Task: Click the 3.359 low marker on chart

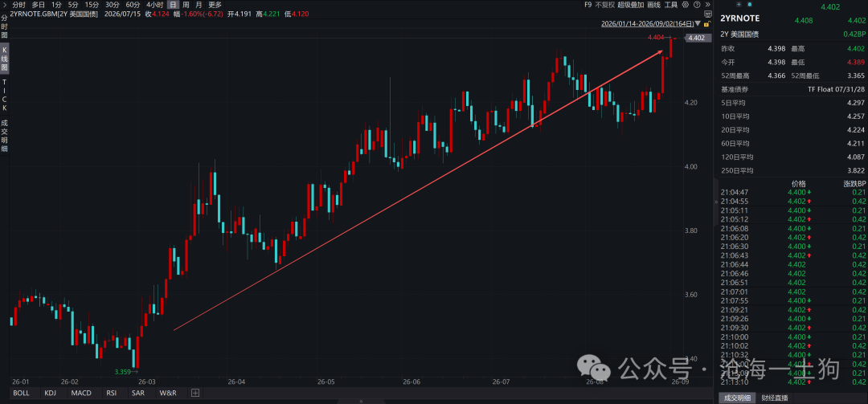Action: [123, 372]
